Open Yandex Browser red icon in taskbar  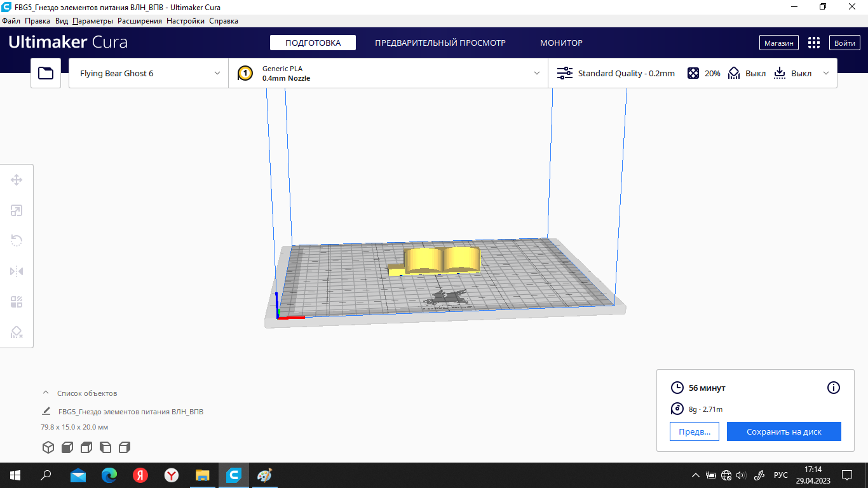pos(140,475)
